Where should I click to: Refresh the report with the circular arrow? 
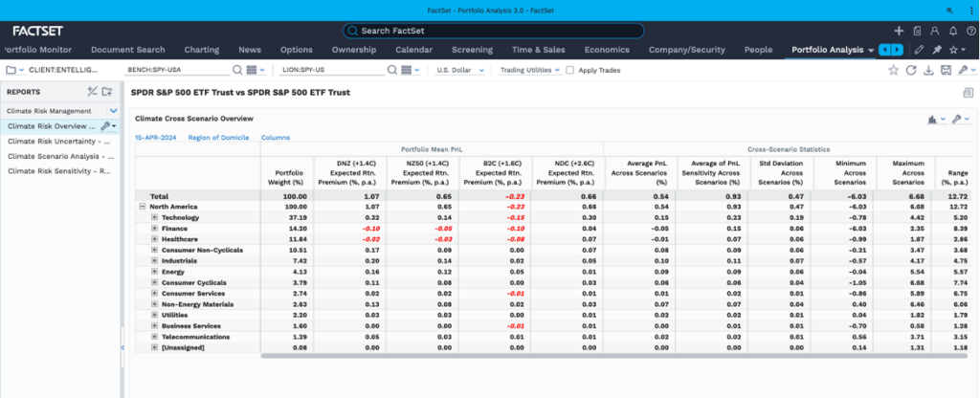tap(911, 70)
